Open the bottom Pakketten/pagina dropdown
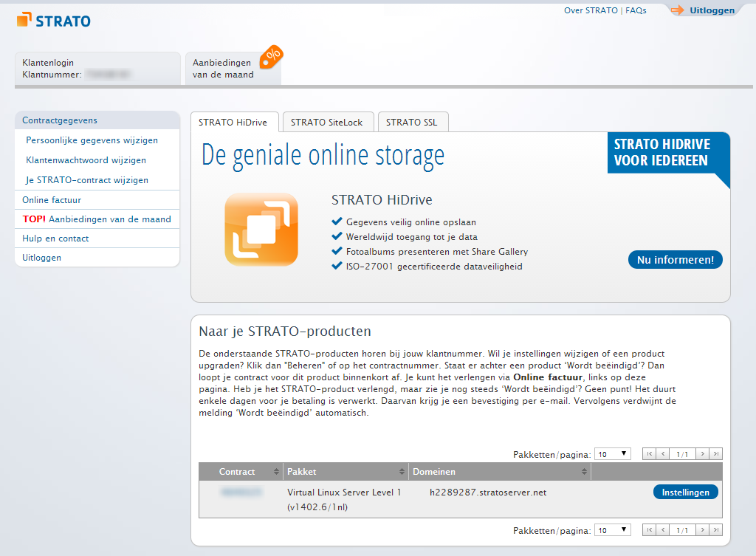Image resolution: width=756 pixels, height=556 pixels. [614, 530]
